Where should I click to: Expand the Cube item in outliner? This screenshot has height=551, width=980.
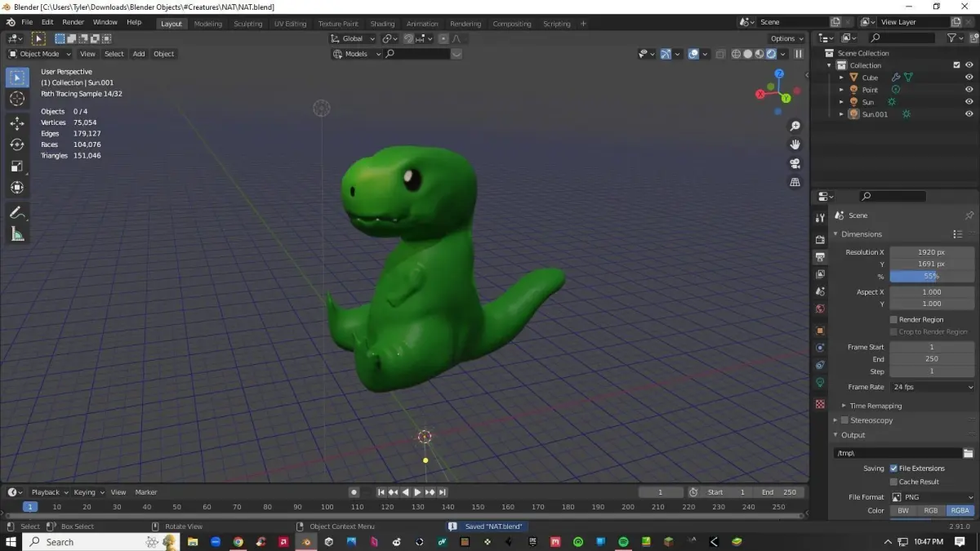(x=841, y=78)
